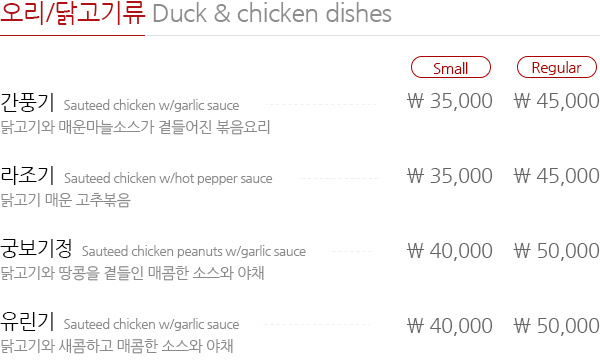Screen dimensions: 600x361
Task: Select the 유린기 dish name
Action: click(x=27, y=321)
